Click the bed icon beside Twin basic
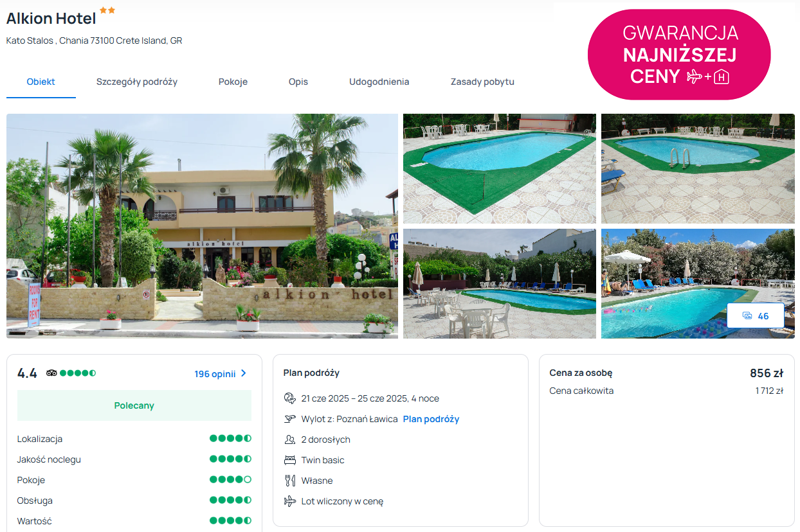 click(x=289, y=460)
